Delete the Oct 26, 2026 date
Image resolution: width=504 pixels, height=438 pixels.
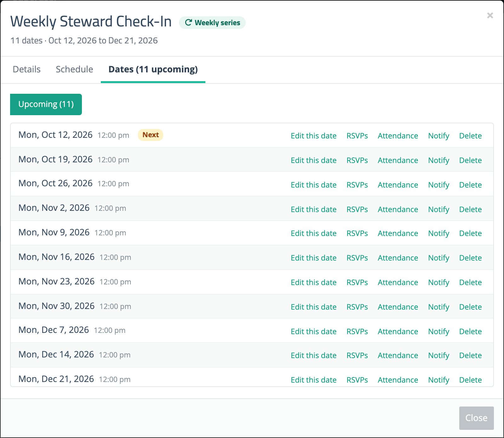[470, 185]
